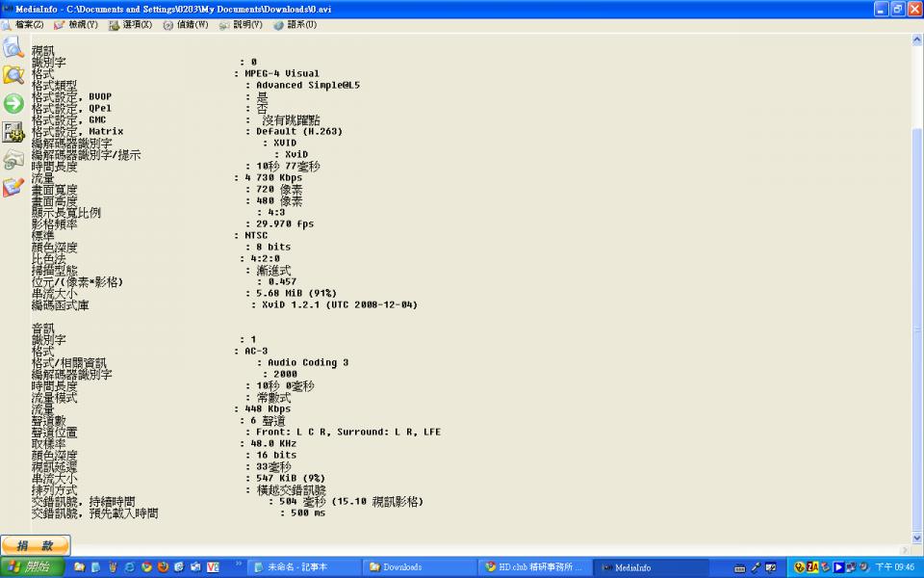Click the '0.457' bits per pixel value
Screen dimensions: 924x578
point(282,282)
